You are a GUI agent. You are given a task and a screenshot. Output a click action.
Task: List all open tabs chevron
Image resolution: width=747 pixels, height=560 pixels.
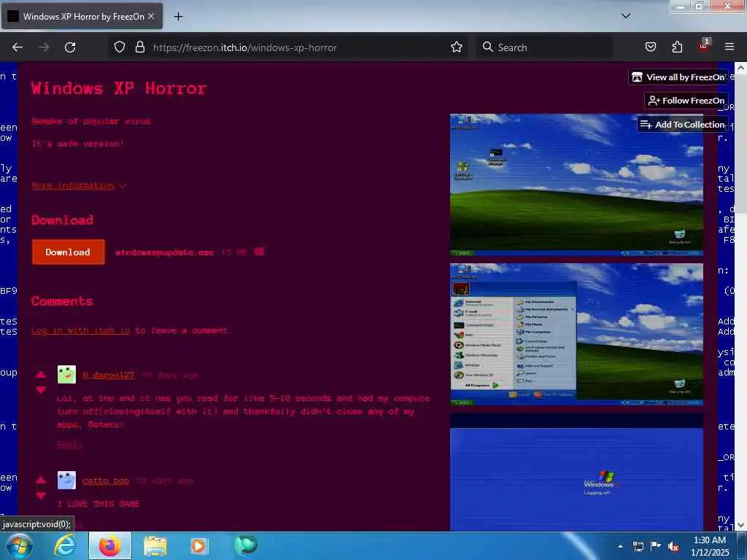[x=626, y=16]
